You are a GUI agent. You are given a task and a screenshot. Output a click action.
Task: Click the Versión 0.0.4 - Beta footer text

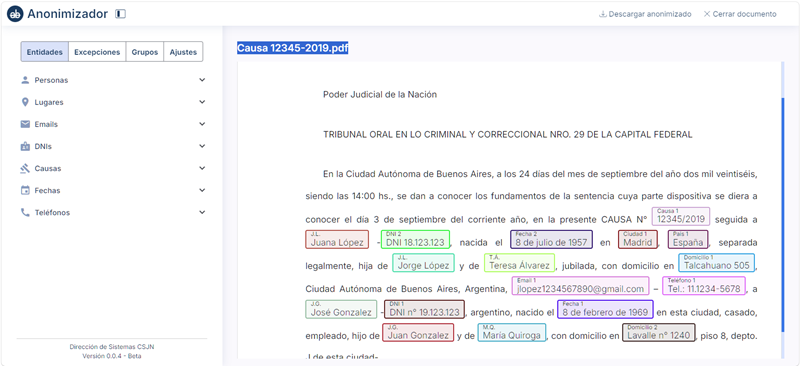[112, 356]
